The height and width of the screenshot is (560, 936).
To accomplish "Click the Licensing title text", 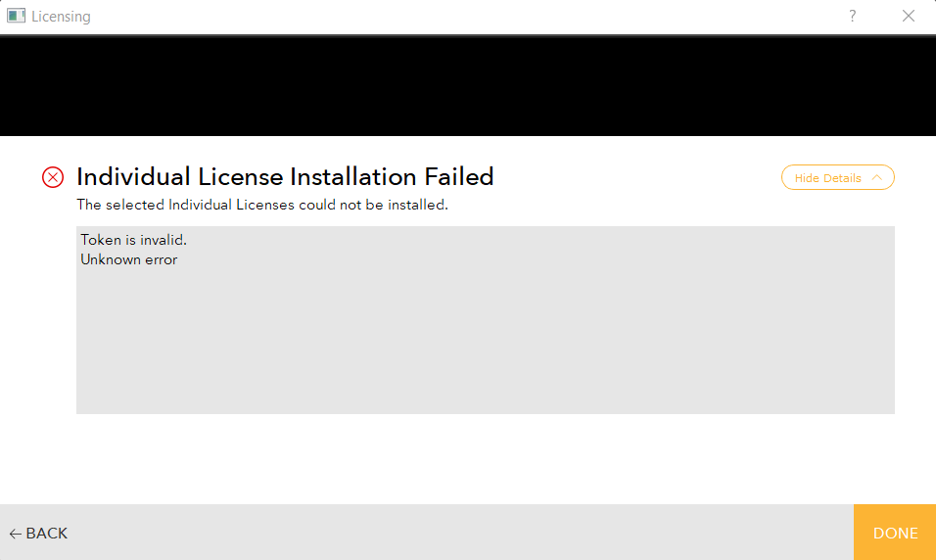I will pos(61,17).
